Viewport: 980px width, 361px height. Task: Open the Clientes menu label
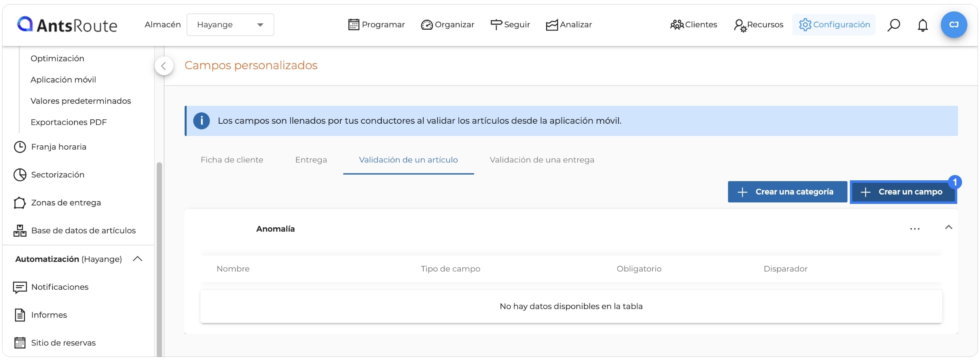(701, 25)
